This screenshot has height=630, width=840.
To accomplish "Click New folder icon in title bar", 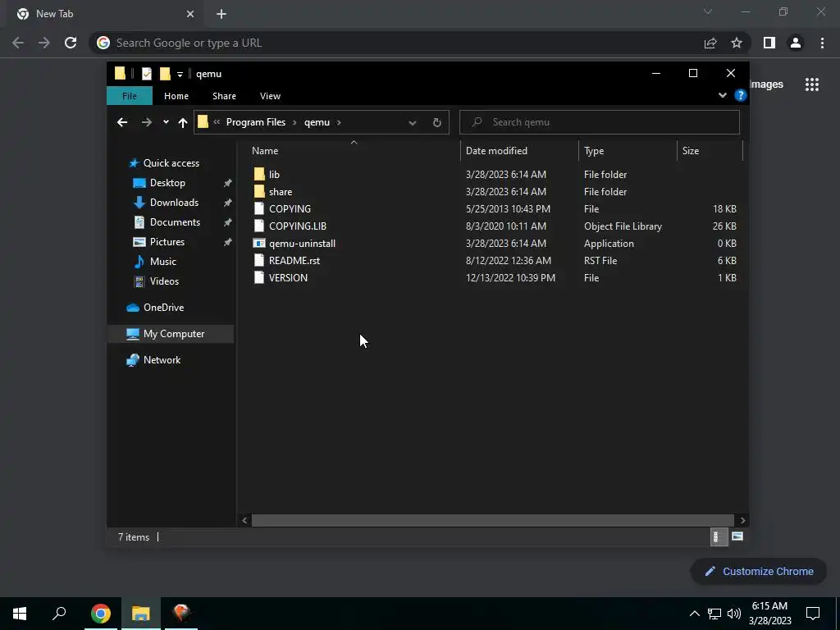I will (x=165, y=74).
